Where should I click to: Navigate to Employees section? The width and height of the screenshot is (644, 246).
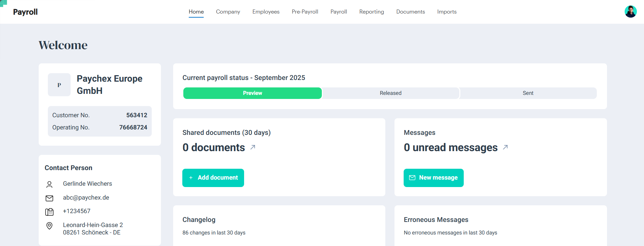pos(266,12)
